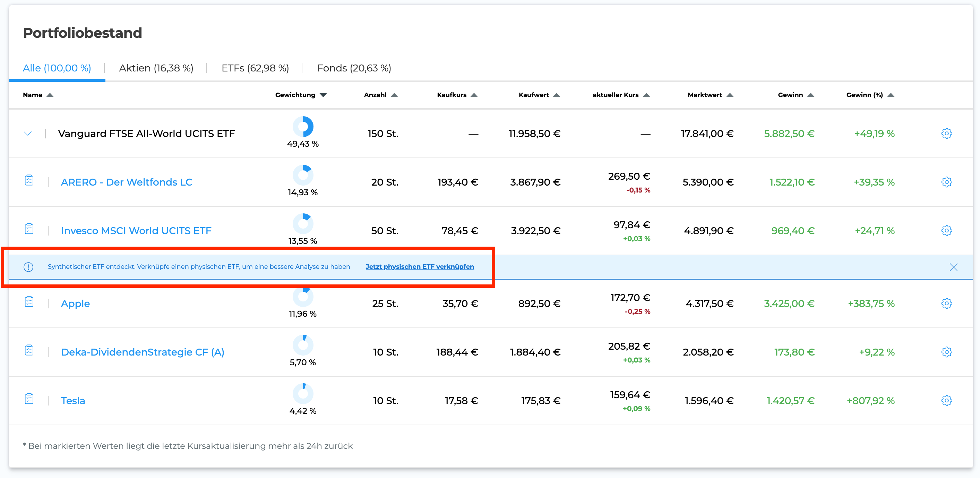The width and height of the screenshot is (980, 478).
Task: Select the ETFs (62,98 %) tab
Action: point(255,68)
